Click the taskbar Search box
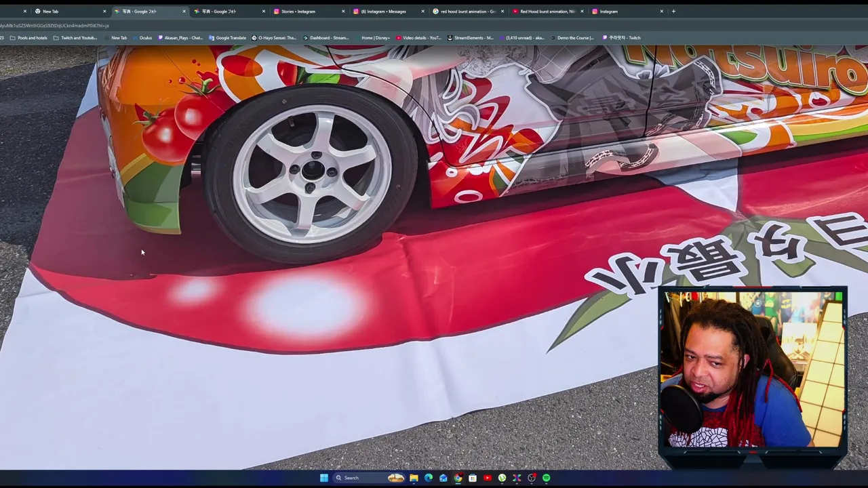The image size is (868, 488). [x=370, y=478]
